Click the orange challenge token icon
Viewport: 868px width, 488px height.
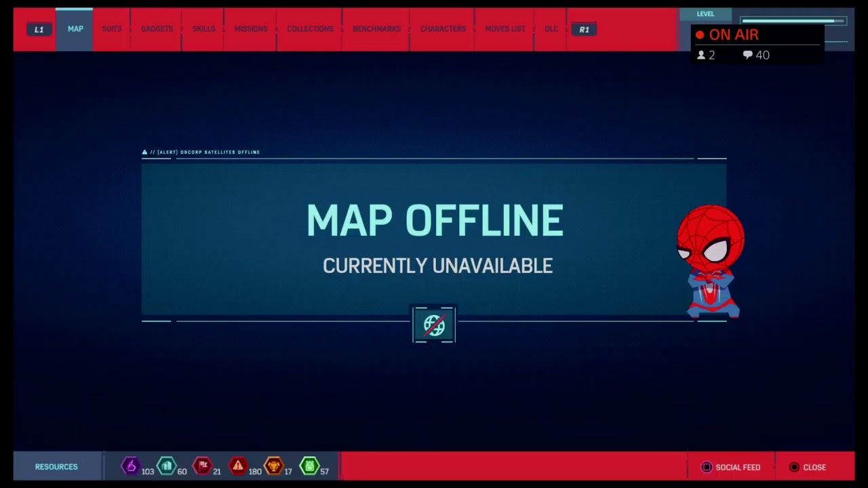(274, 466)
